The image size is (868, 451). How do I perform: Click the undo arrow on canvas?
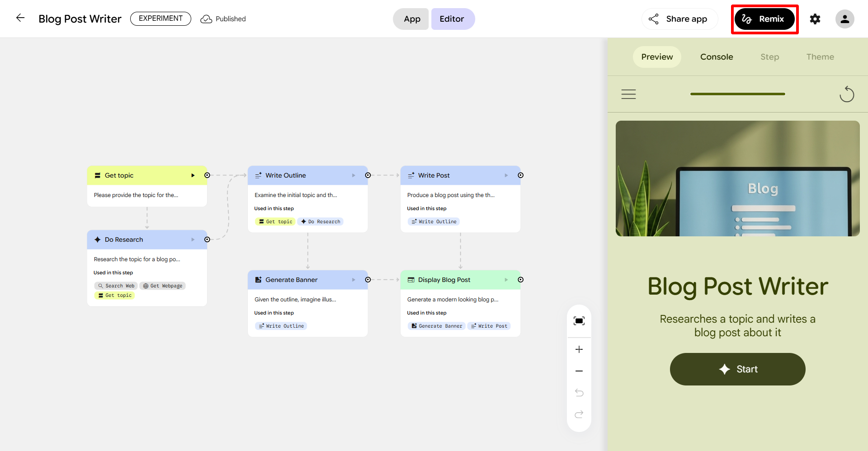(x=579, y=392)
